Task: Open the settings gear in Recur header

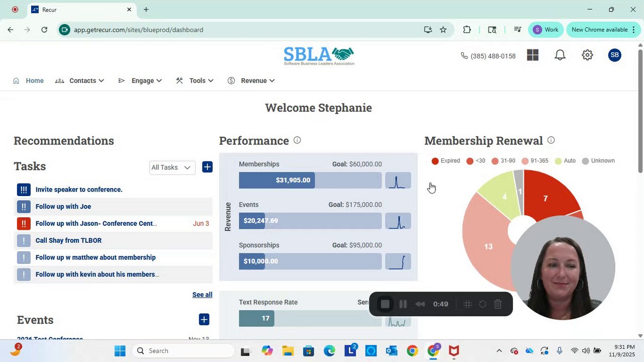Action: click(587, 55)
